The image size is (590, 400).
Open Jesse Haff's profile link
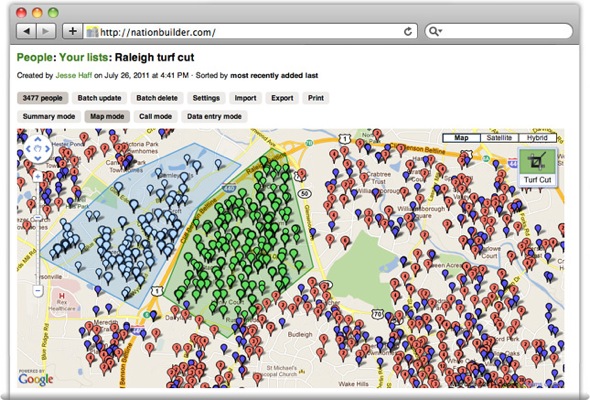(x=74, y=76)
